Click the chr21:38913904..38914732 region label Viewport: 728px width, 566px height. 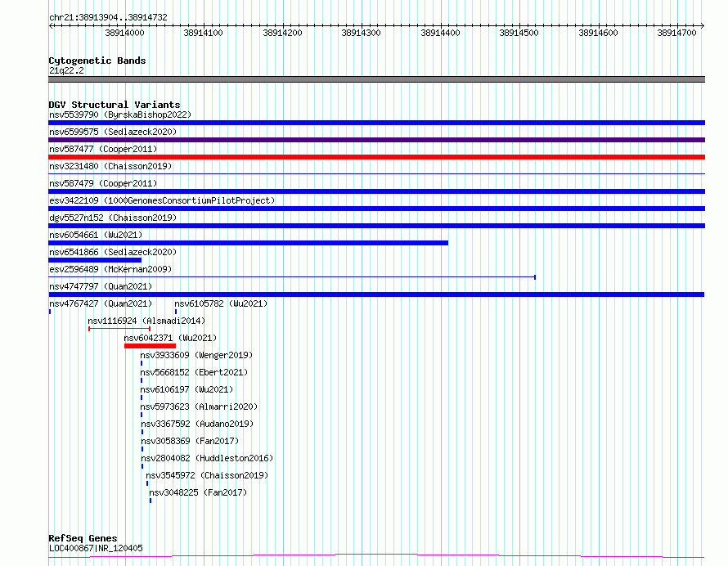click(x=108, y=17)
